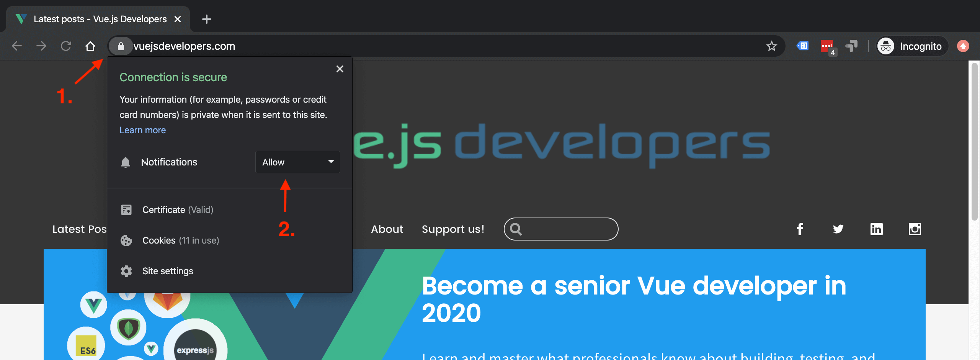Open the Notifications Allow dropdown

coord(298,162)
